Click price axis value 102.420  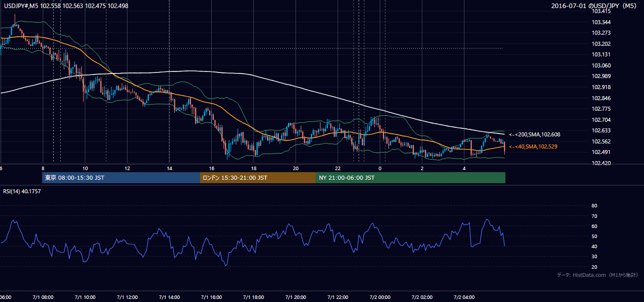[601, 163]
